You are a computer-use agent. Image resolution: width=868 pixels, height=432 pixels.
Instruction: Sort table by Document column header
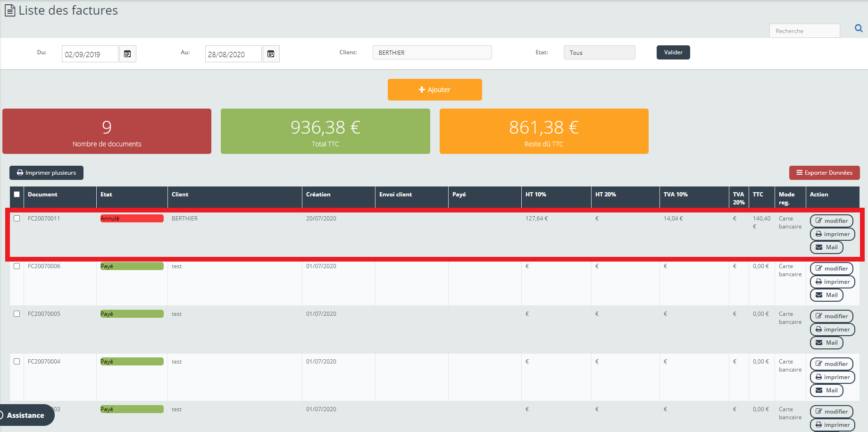[42, 195]
